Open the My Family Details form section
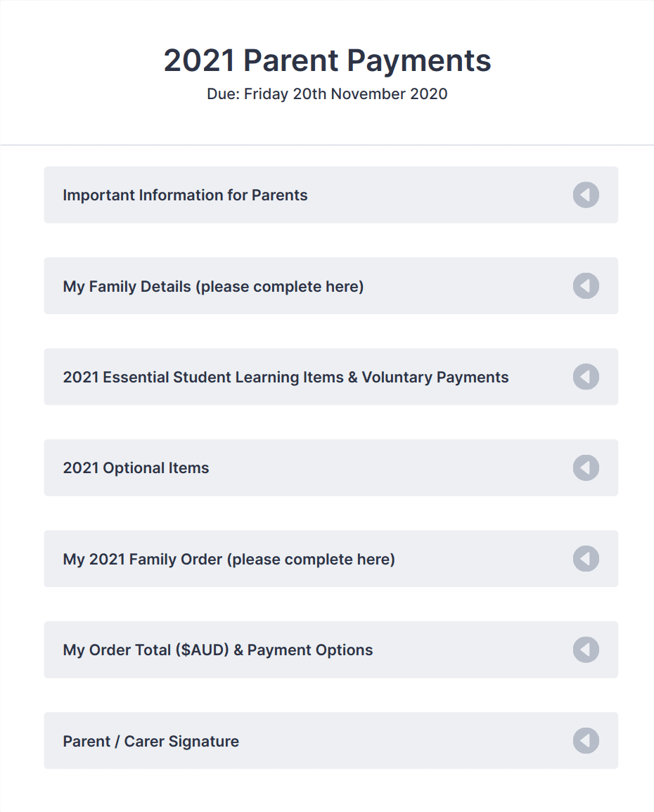The width and height of the screenshot is (654, 812). (x=213, y=286)
